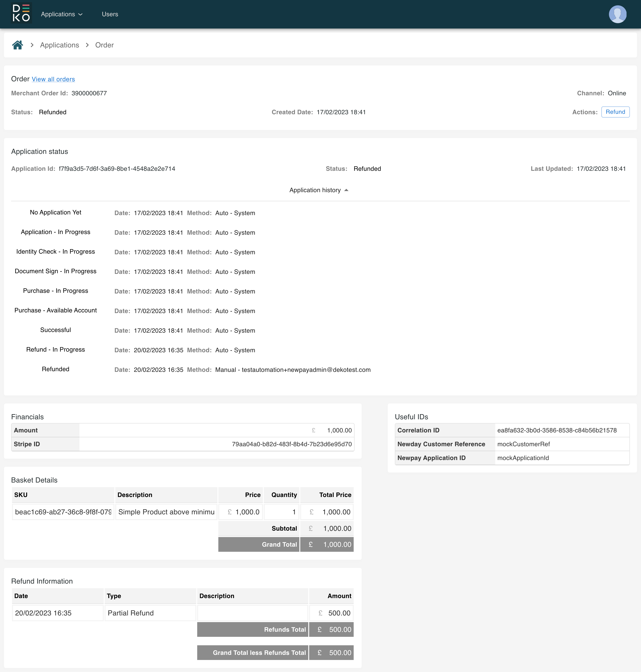Click the chevron after the home icon
The width and height of the screenshot is (641, 672).
click(x=32, y=45)
